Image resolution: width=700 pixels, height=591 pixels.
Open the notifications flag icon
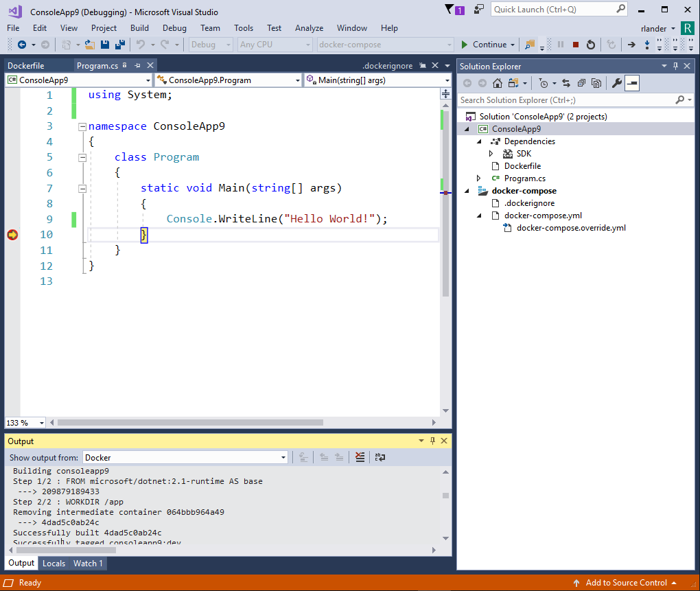point(454,10)
